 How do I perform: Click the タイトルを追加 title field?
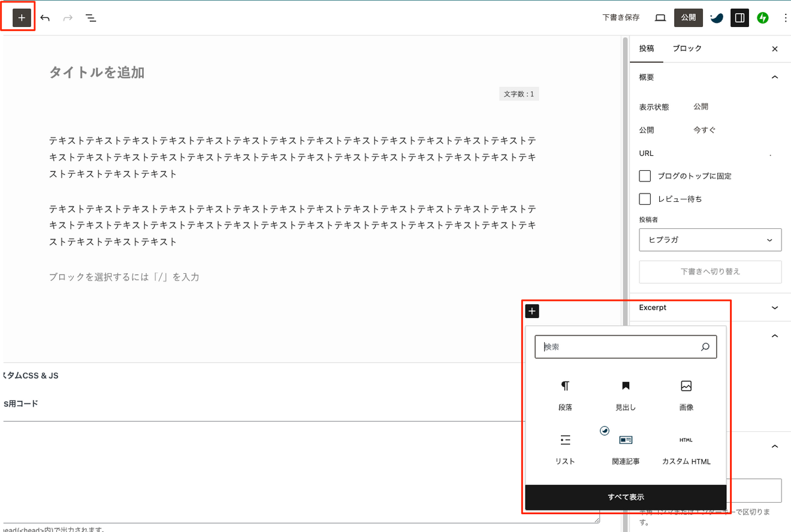(96, 72)
